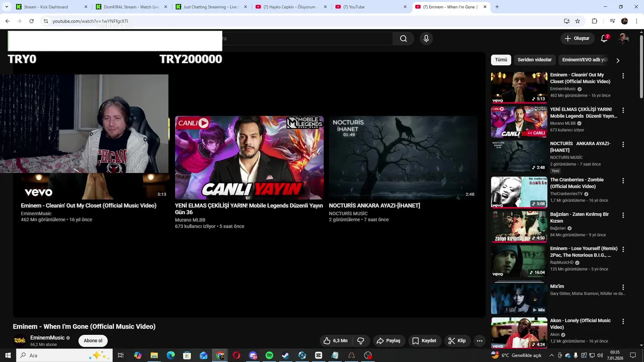Open a new browser tab
Image resolution: width=644 pixels, height=362 pixels.
click(497, 7)
